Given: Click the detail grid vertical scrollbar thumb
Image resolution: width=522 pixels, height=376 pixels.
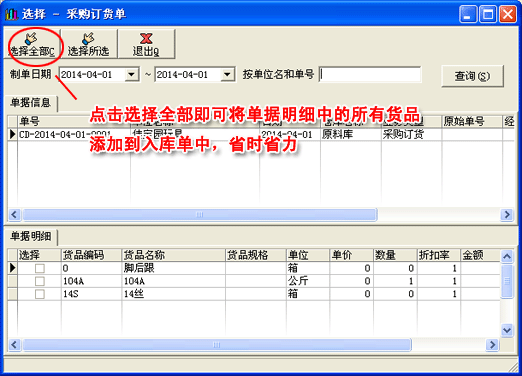Looking at the screenshot, I should [x=507, y=281].
